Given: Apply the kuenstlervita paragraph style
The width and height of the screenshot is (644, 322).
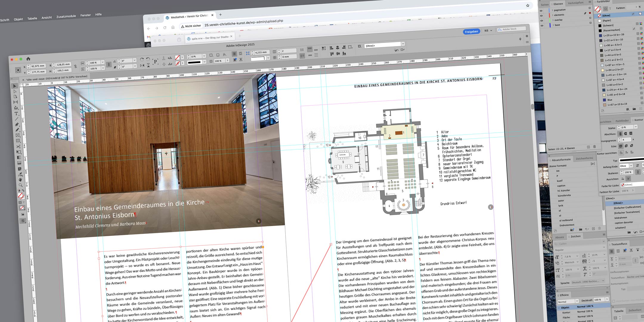Looking at the screenshot, I should [x=564, y=195].
